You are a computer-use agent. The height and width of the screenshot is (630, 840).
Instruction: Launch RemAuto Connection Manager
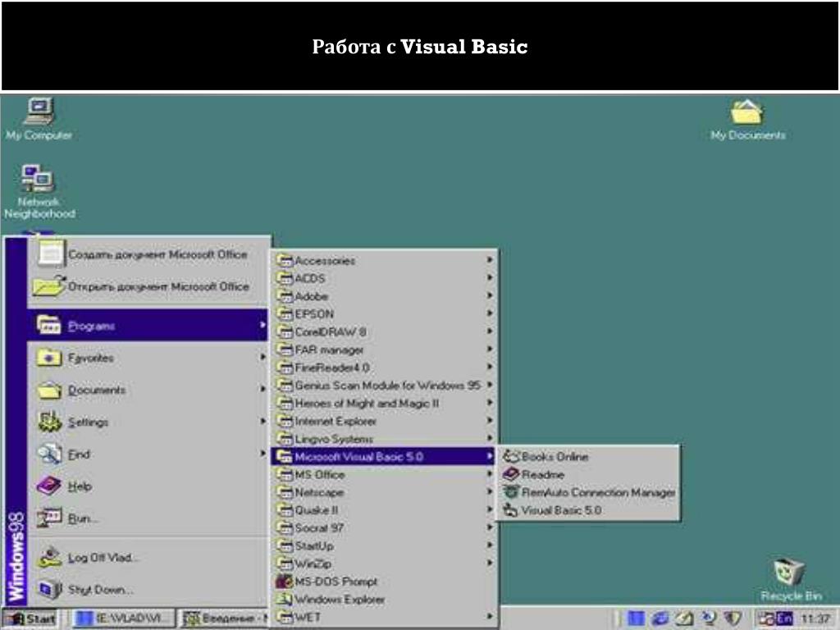pyautogui.click(x=587, y=492)
